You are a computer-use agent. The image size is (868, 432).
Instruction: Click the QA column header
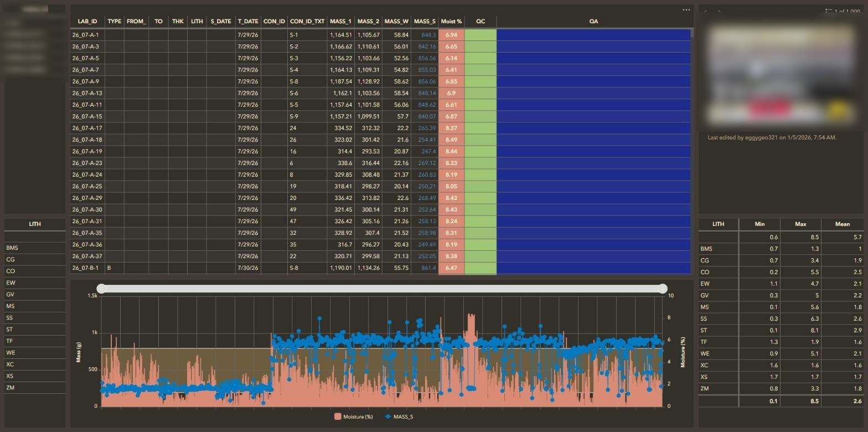tap(593, 22)
